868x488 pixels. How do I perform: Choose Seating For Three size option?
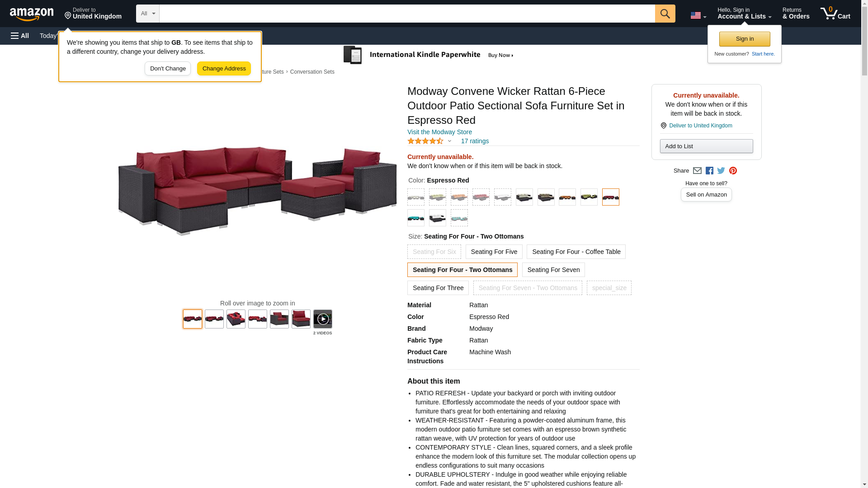pyautogui.click(x=438, y=288)
